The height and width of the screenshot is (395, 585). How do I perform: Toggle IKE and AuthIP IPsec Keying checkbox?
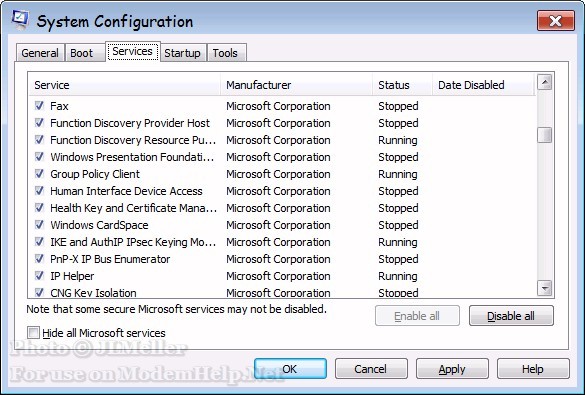click(39, 242)
